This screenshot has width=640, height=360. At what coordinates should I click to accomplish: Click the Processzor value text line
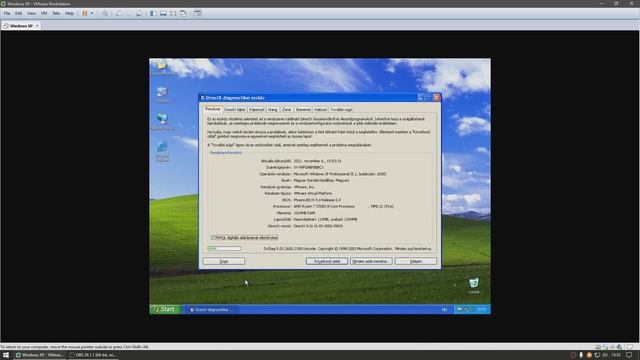tap(344, 207)
